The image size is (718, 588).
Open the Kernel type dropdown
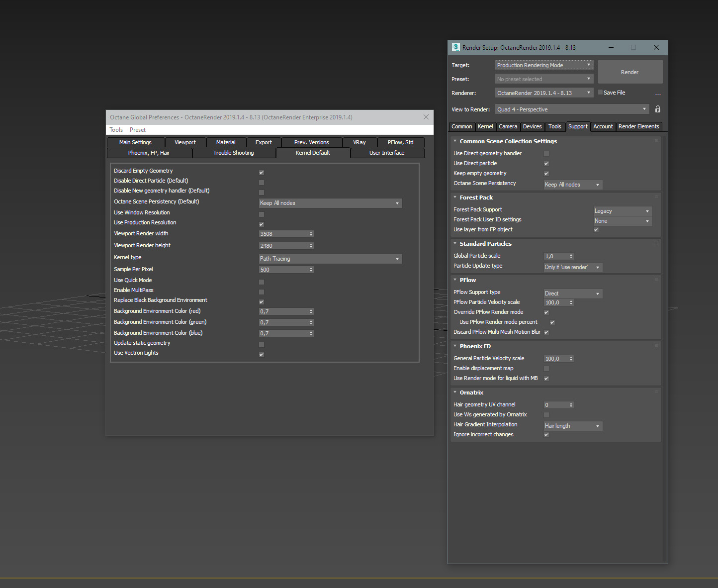330,259
